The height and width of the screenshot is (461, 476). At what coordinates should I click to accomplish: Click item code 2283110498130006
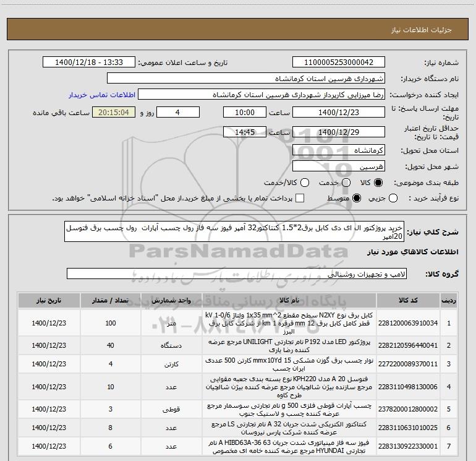[x=408, y=387]
